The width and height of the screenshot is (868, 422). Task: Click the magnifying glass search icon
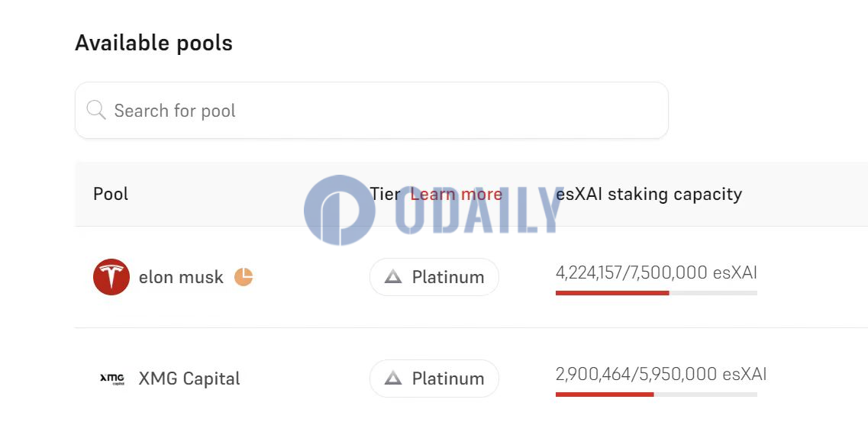click(x=95, y=110)
